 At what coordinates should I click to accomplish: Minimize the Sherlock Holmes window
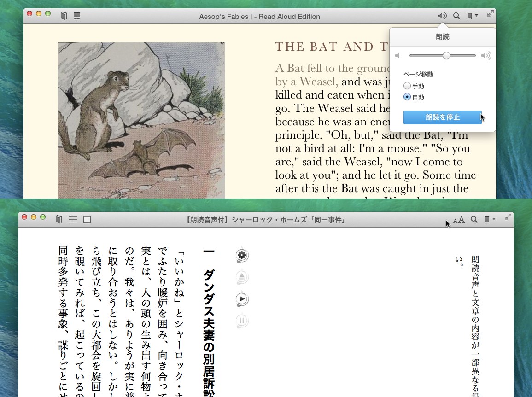34,217
